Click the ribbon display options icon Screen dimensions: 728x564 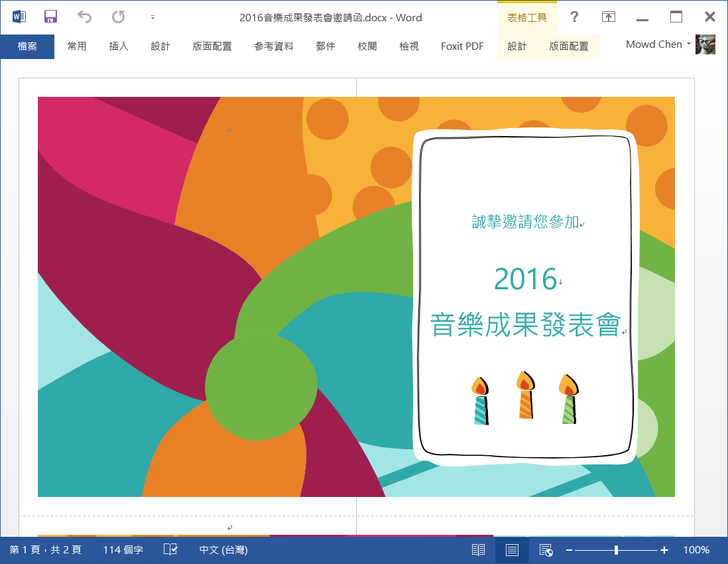(608, 17)
